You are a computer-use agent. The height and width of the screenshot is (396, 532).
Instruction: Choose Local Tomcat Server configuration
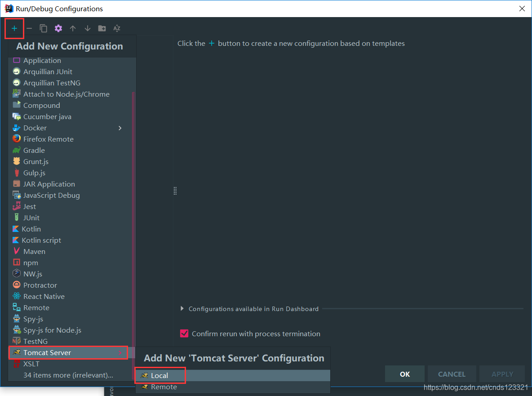(233, 375)
